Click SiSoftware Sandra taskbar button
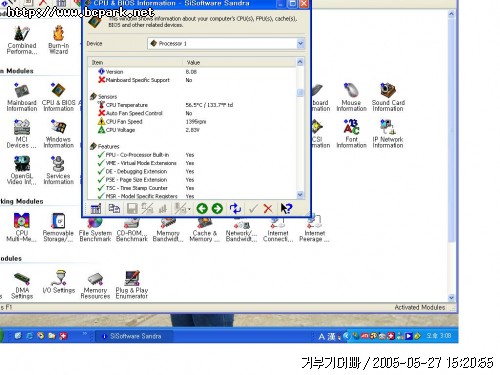The width and height of the screenshot is (500, 375). click(134, 336)
